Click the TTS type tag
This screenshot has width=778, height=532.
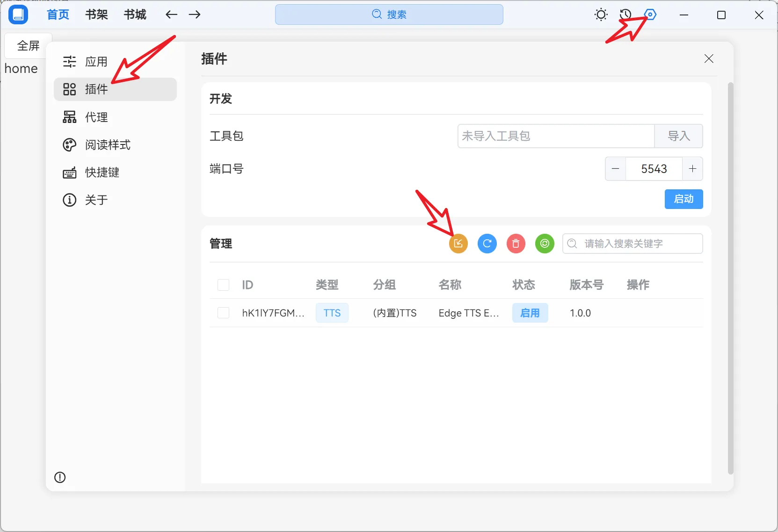click(x=332, y=313)
